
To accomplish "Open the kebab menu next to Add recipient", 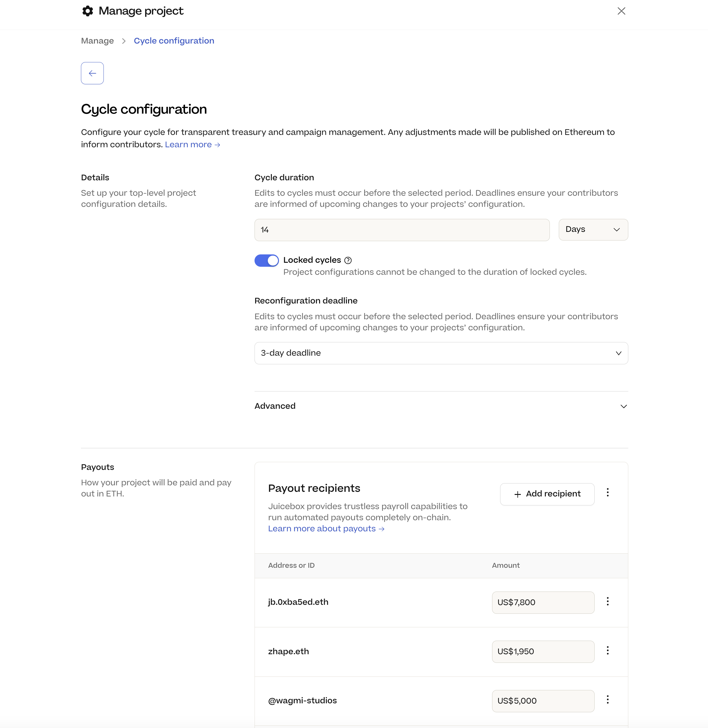I will pyautogui.click(x=608, y=492).
